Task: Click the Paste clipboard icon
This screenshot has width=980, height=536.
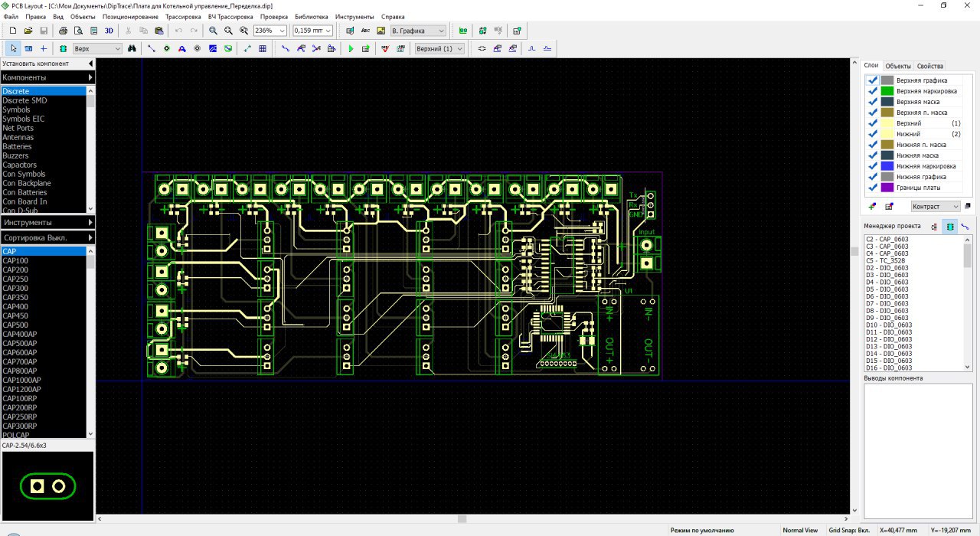Action: tap(158, 31)
